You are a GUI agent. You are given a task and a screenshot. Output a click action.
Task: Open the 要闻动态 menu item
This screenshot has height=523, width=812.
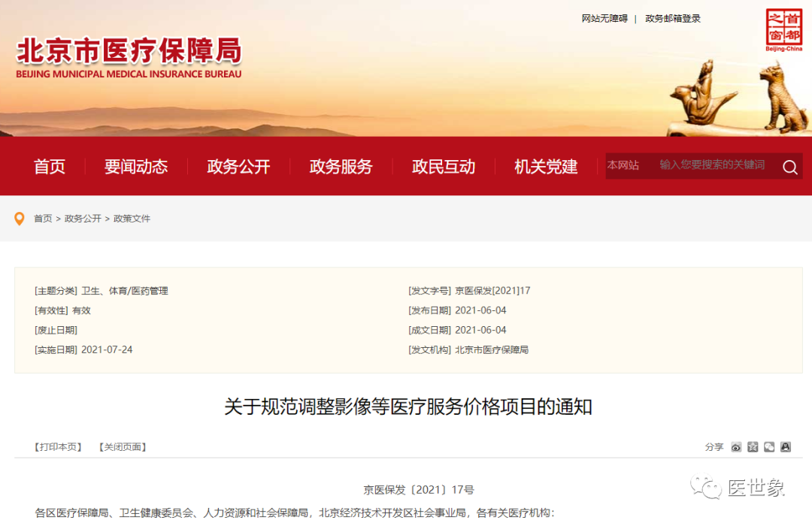(x=136, y=167)
